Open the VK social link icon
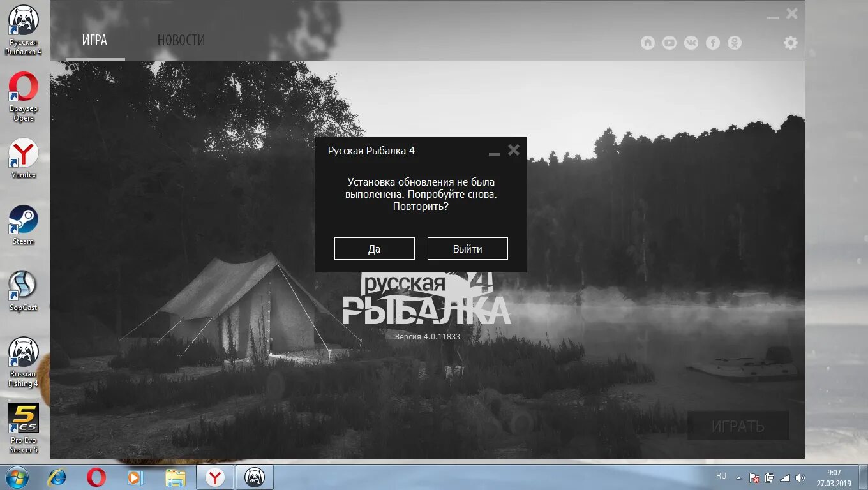 (691, 43)
